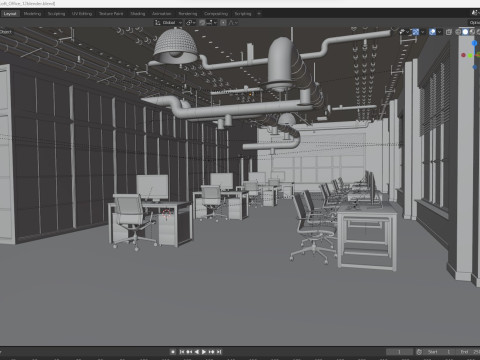Viewport: 480px width, 360px height.
Task: Click the blue Z axis gizmo handle
Action: pos(474,43)
